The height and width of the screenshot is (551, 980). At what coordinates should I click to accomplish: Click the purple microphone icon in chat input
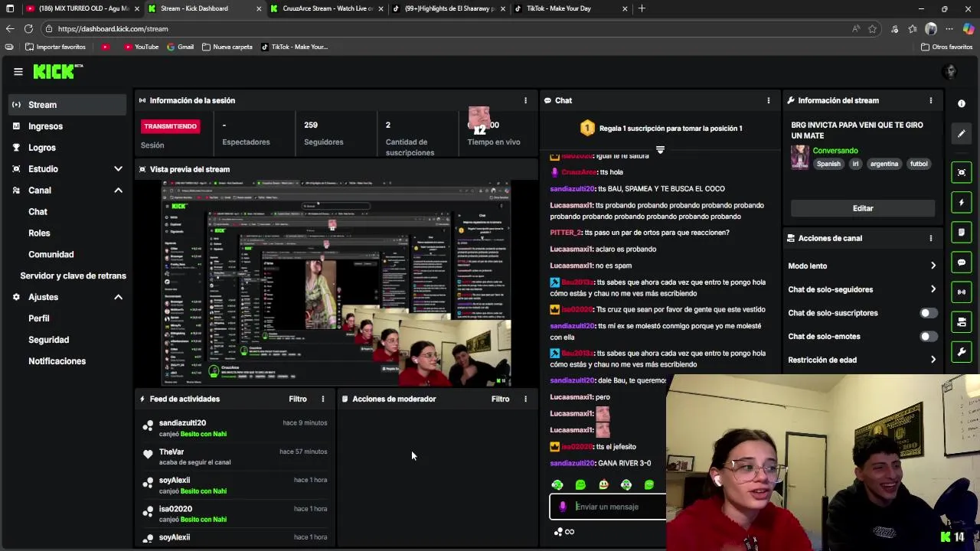(563, 507)
